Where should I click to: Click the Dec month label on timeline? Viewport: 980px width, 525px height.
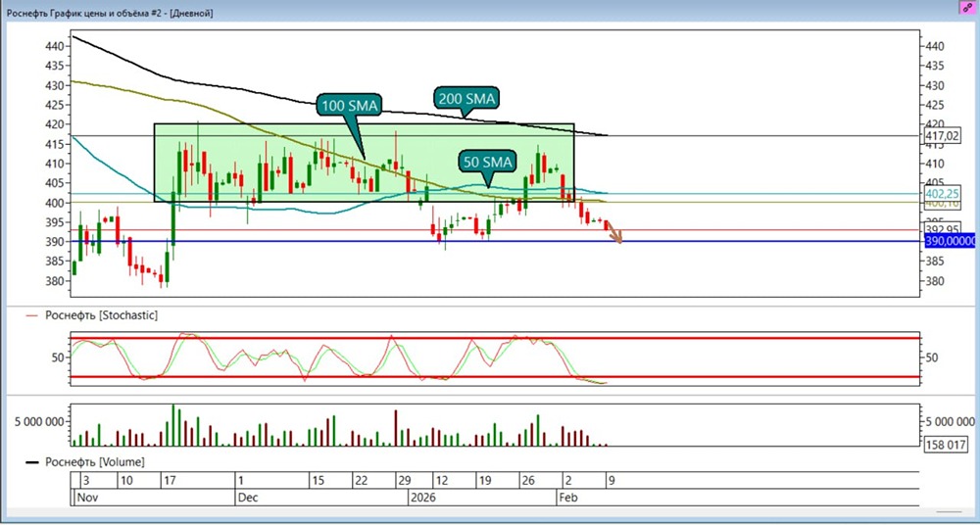(x=247, y=499)
